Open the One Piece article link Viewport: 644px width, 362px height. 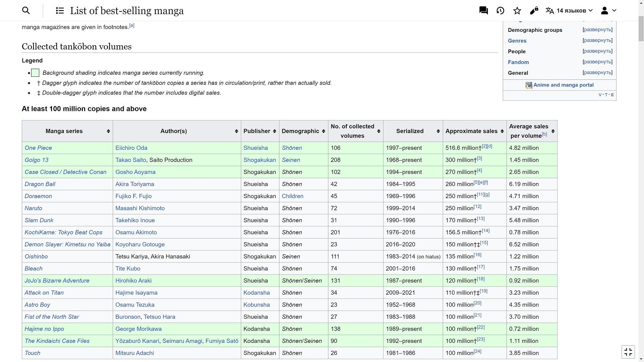(38, 148)
